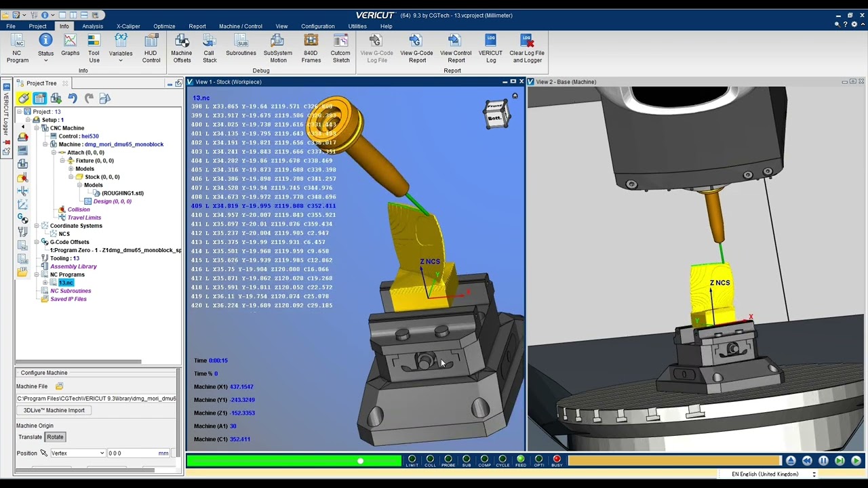Collapse the Project : 13 tree node

[x=19, y=112]
